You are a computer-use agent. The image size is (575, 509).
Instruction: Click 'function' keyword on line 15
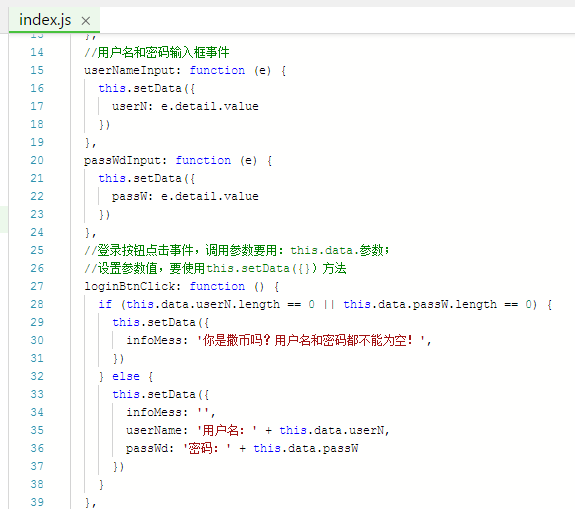point(217,70)
